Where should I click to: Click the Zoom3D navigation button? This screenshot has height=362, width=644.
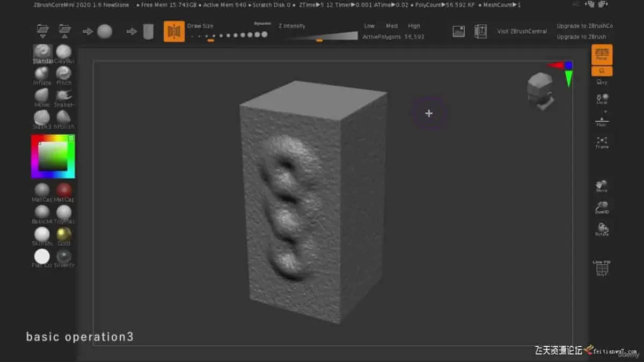click(602, 208)
